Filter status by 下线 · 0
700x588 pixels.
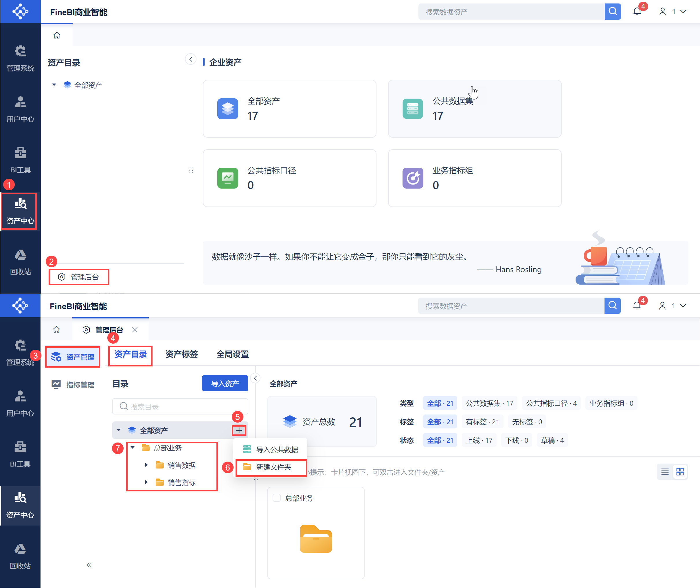tap(517, 440)
